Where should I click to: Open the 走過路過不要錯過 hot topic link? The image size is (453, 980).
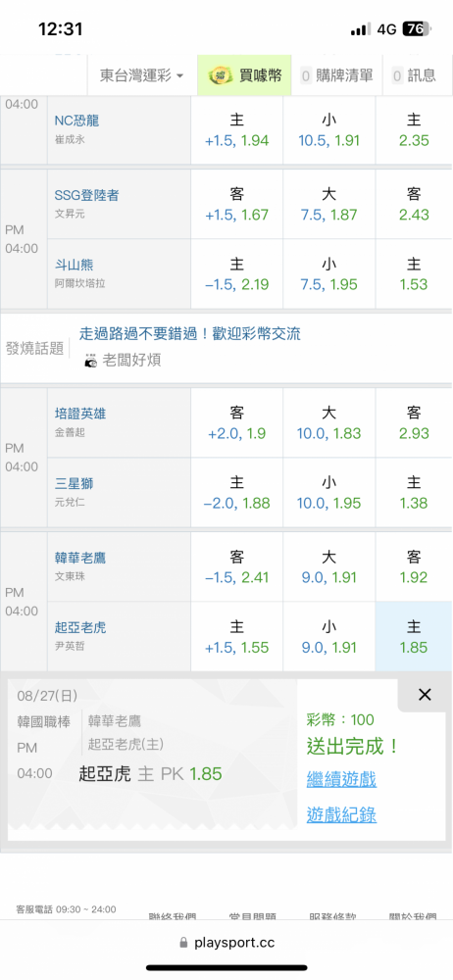tap(190, 333)
